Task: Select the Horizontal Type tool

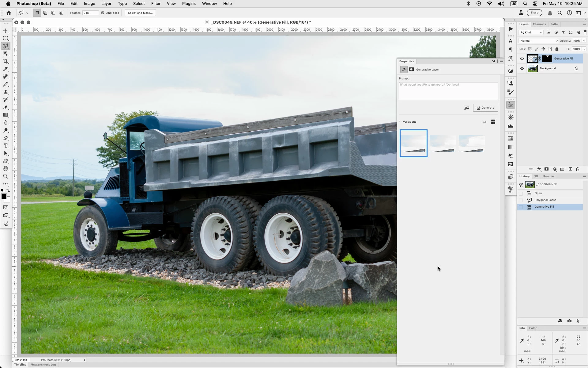Action: point(6,146)
